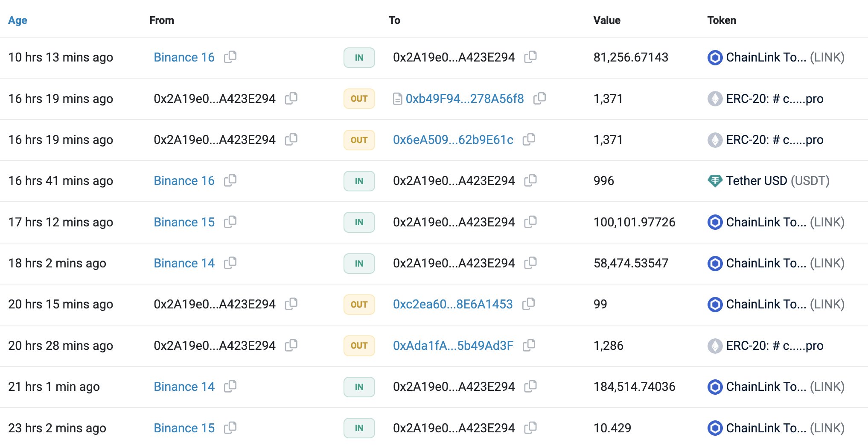Click the Value column header
Screen dimensions: 868x446
click(x=607, y=20)
